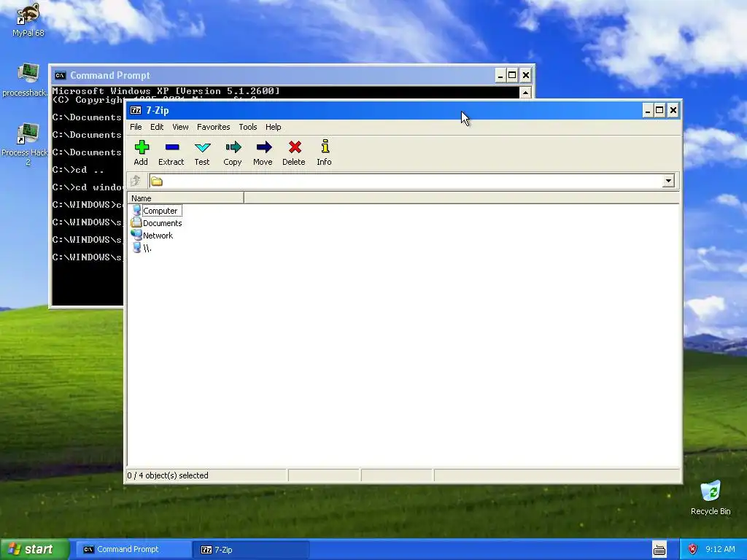Open the address bar path dropdown
Image resolution: width=747 pixels, height=560 pixels.
[x=668, y=181]
